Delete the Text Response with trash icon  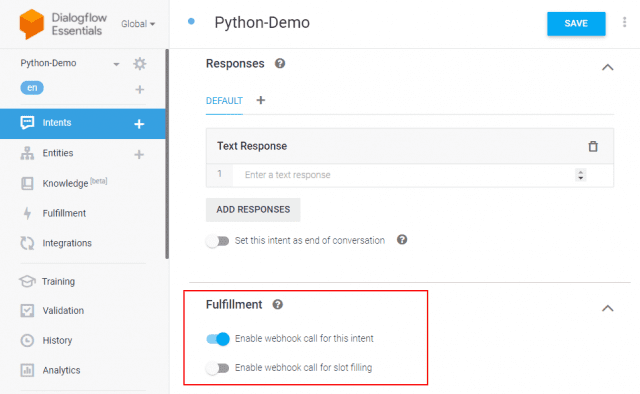click(593, 146)
